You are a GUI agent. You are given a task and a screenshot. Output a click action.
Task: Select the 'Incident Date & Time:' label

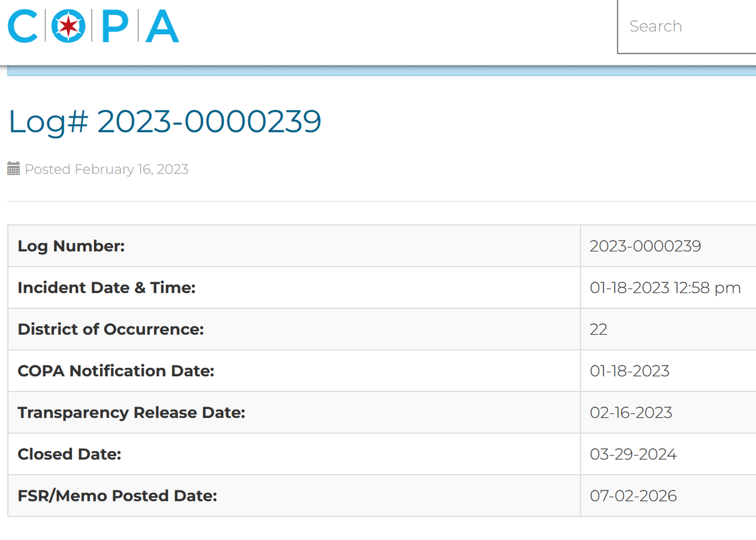(106, 287)
